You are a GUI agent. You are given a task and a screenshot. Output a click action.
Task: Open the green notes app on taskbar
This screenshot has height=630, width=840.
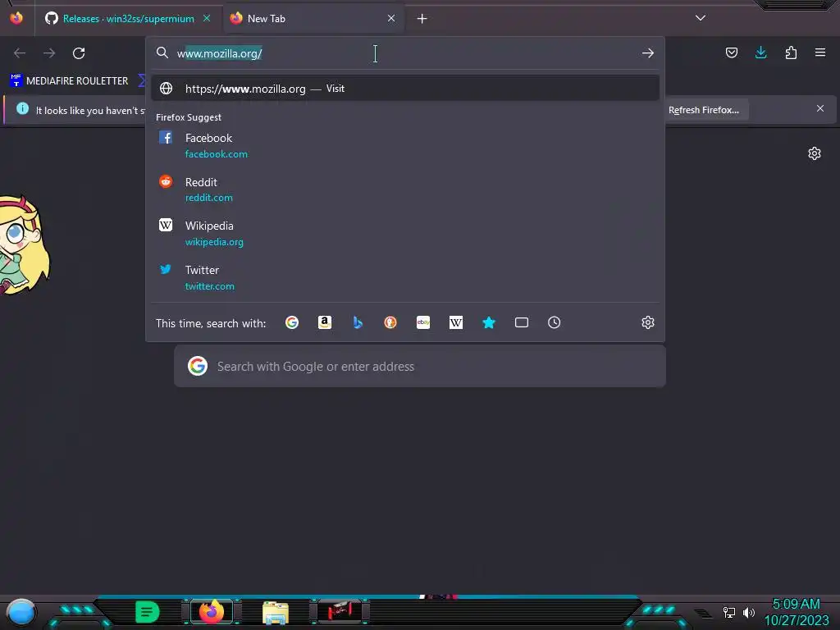(147, 612)
